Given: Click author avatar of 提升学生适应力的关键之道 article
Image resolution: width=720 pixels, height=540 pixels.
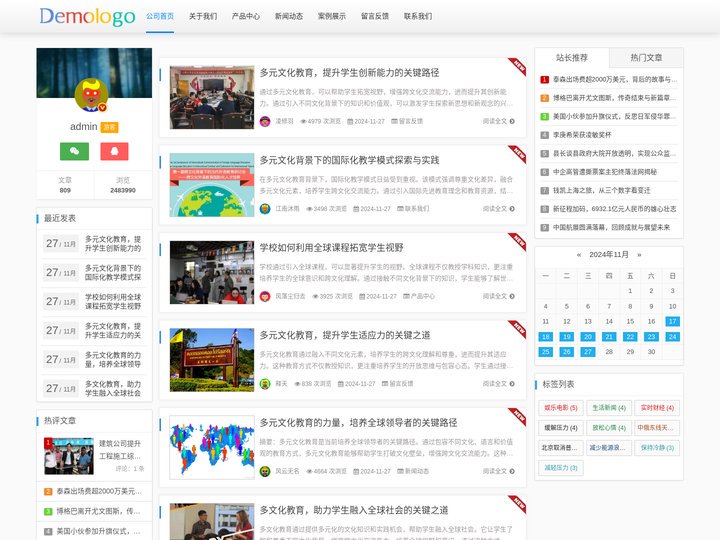Looking at the screenshot, I should (265, 383).
